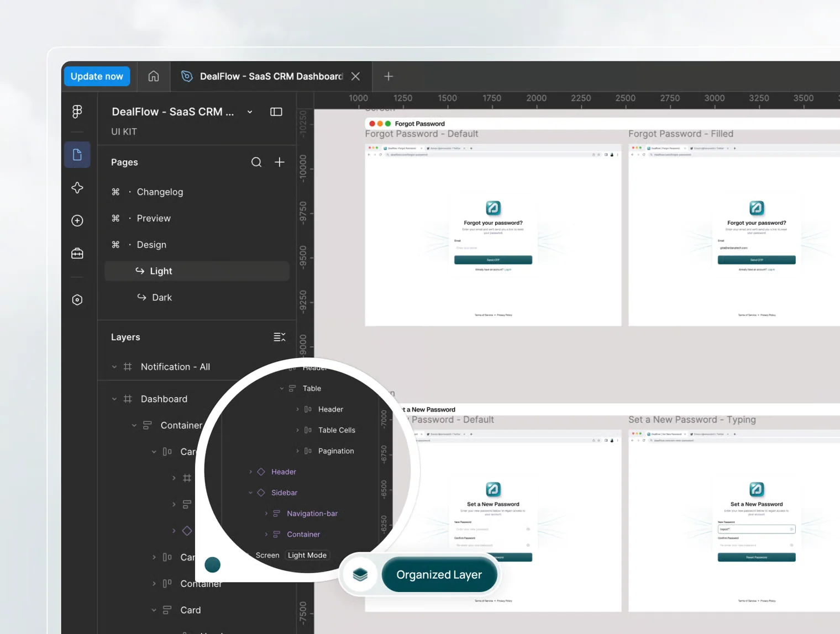Search pages with magnifier icon

click(x=256, y=162)
